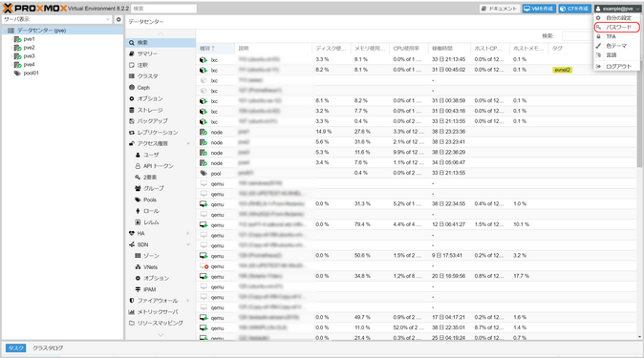Click the top search input field
Viewport: 644px width, 358px height.
164,9
